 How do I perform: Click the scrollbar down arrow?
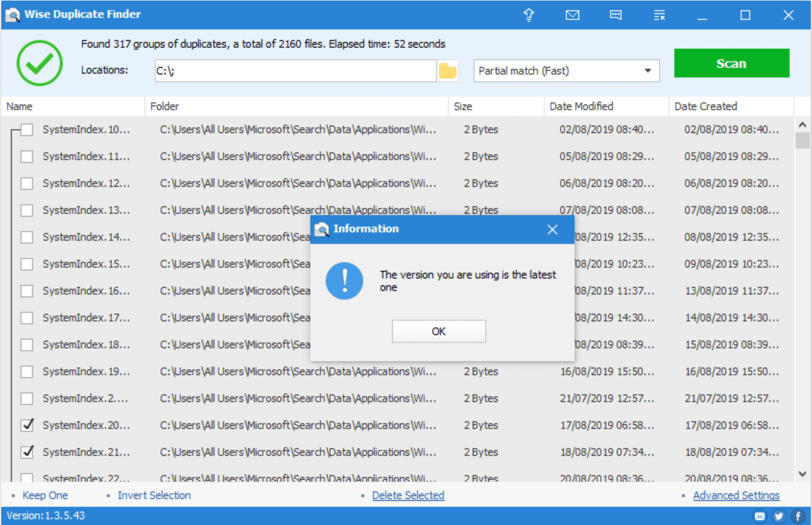coord(802,474)
